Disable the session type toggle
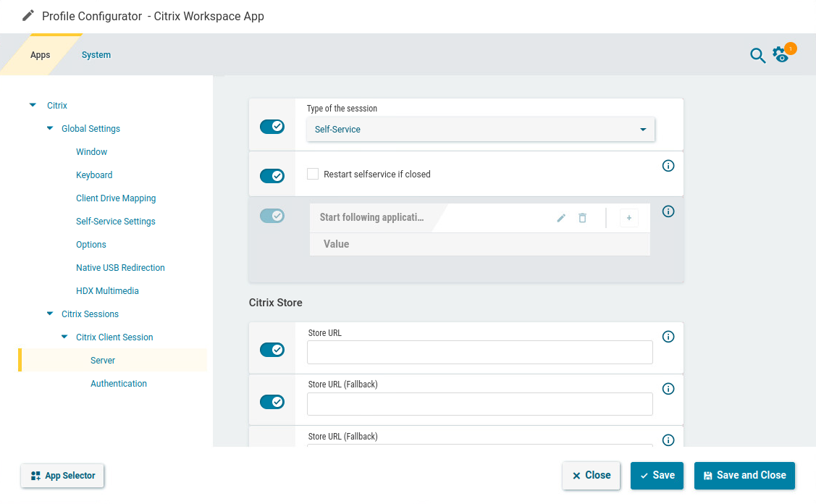This screenshot has height=504, width=816. pyautogui.click(x=272, y=126)
